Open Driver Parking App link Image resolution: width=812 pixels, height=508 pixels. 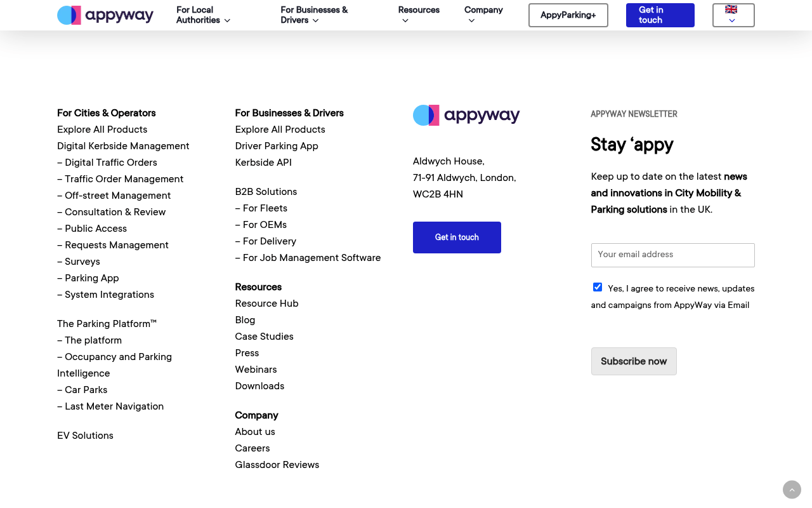pyautogui.click(x=277, y=146)
